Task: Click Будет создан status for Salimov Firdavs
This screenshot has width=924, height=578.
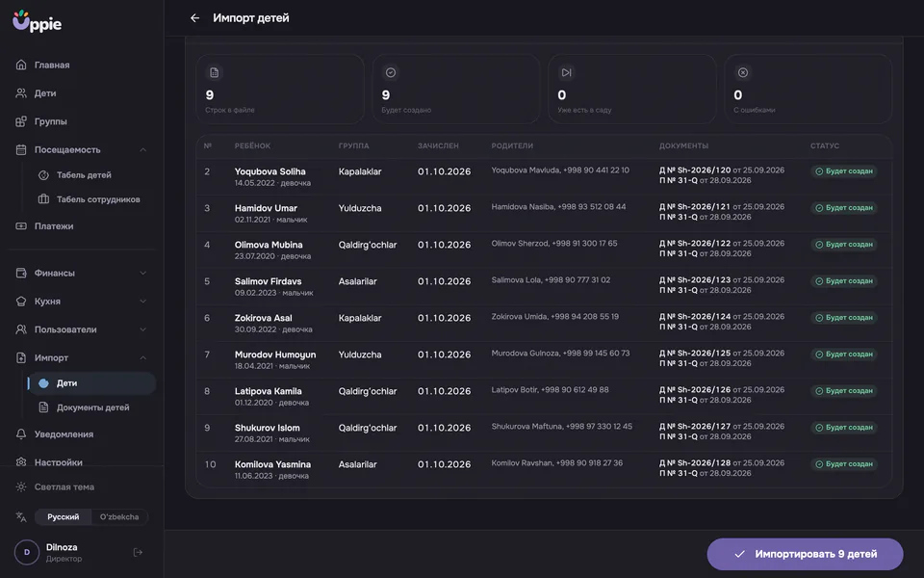Action: (x=844, y=281)
